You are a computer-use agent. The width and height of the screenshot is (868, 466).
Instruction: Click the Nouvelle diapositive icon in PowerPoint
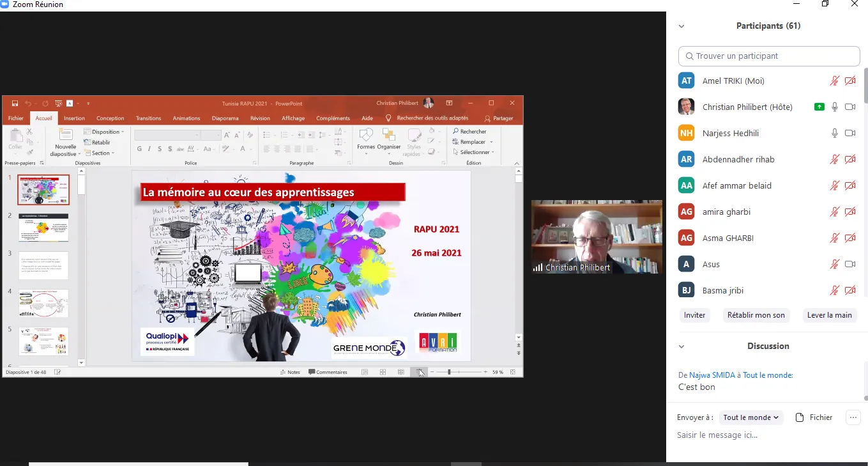65,136
